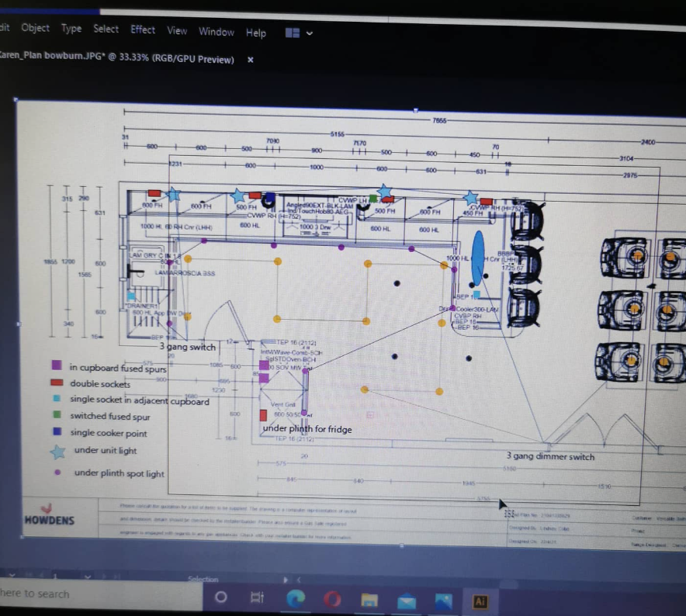
Task: Open Cortana circle icon on taskbar
Action: coord(221,597)
